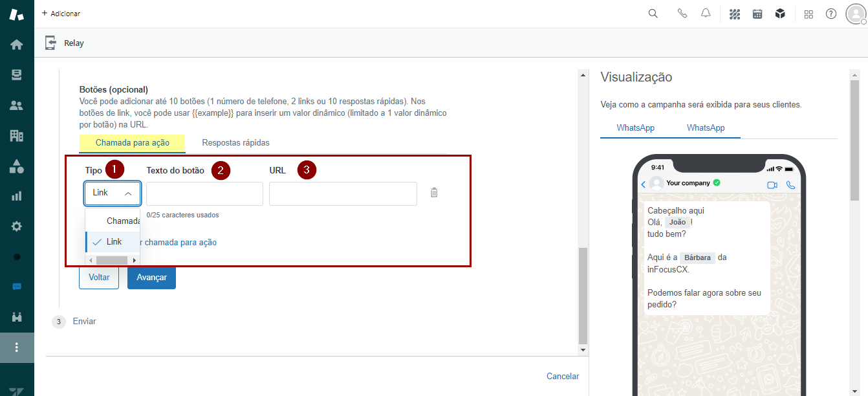This screenshot has height=396, width=868.
Task: Open the help question mark icon
Action: [x=831, y=14]
